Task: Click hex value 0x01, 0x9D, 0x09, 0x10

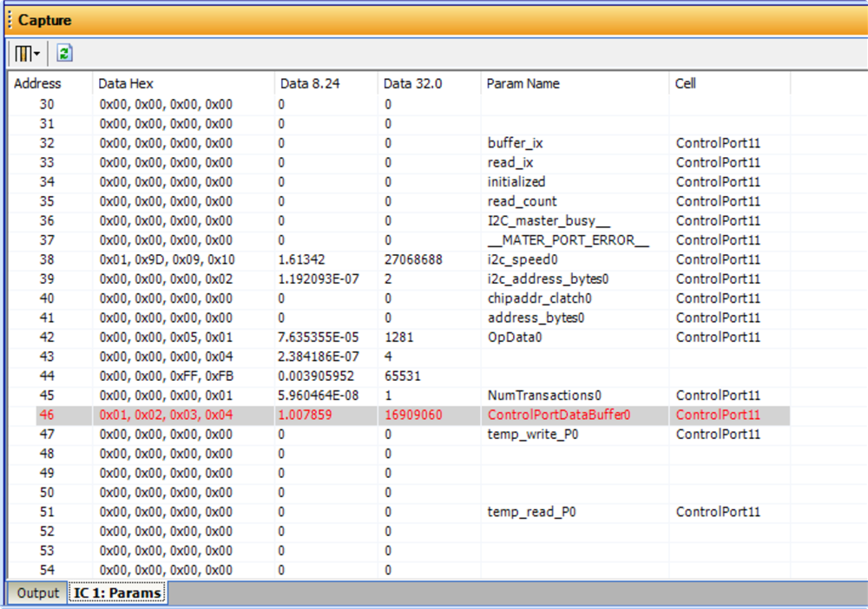Action: point(167,259)
